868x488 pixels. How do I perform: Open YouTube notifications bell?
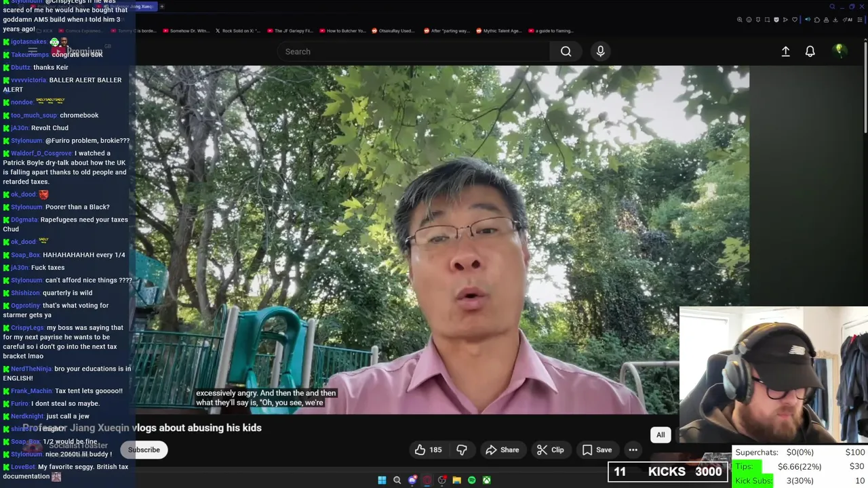[x=810, y=52]
